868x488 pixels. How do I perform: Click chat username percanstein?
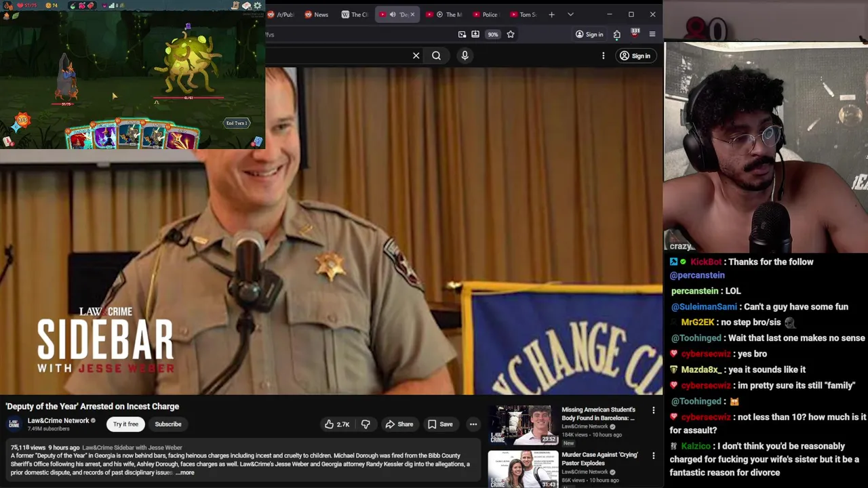pyautogui.click(x=694, y=291)
